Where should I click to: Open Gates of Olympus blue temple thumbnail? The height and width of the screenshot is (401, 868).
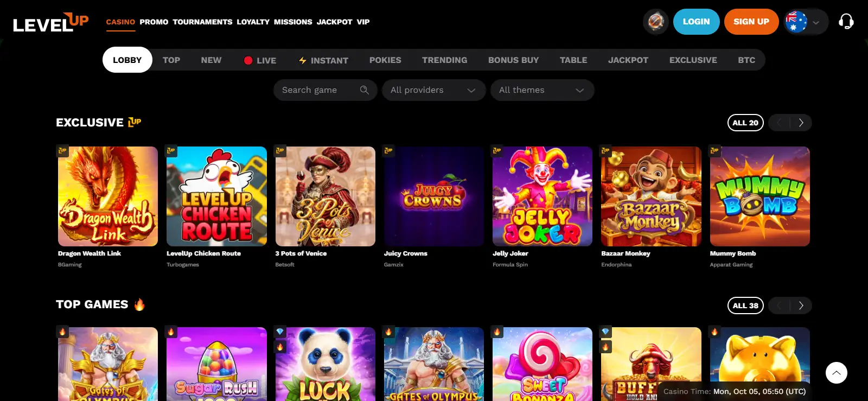tap(434, 364)
